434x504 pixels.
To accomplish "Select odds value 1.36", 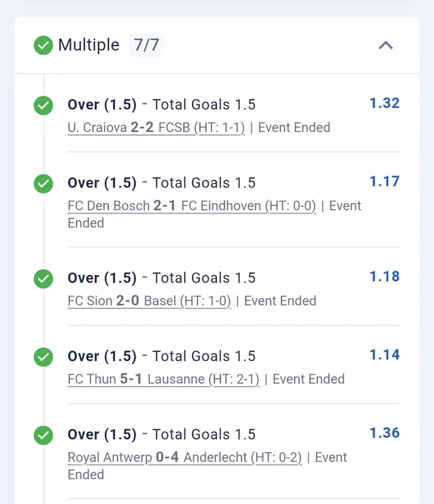I will click(384, 433).
